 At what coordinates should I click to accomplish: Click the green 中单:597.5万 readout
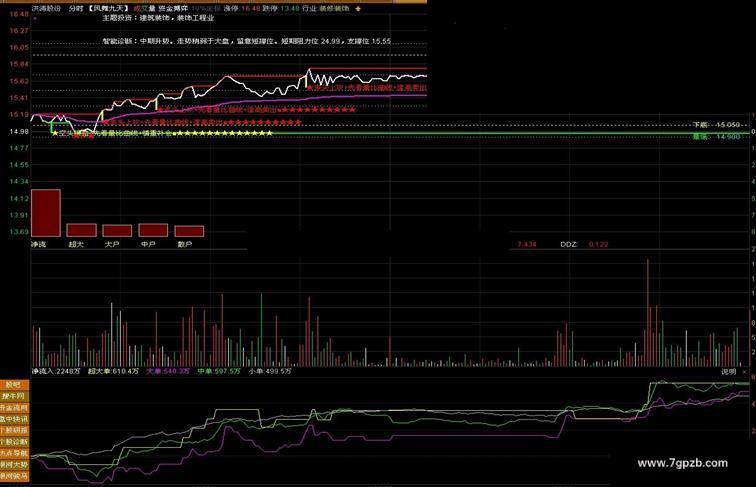pyautogui.click(x=219, y=371)
